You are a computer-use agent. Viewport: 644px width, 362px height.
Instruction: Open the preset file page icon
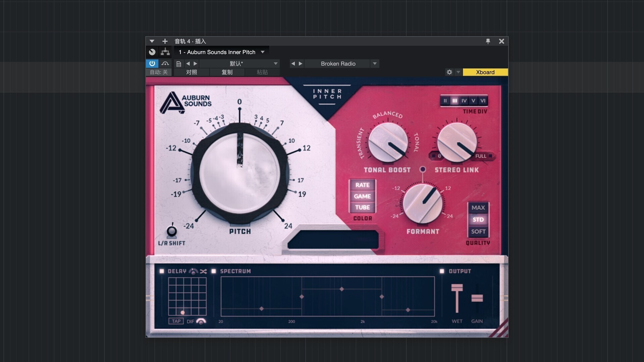(179, 64)
